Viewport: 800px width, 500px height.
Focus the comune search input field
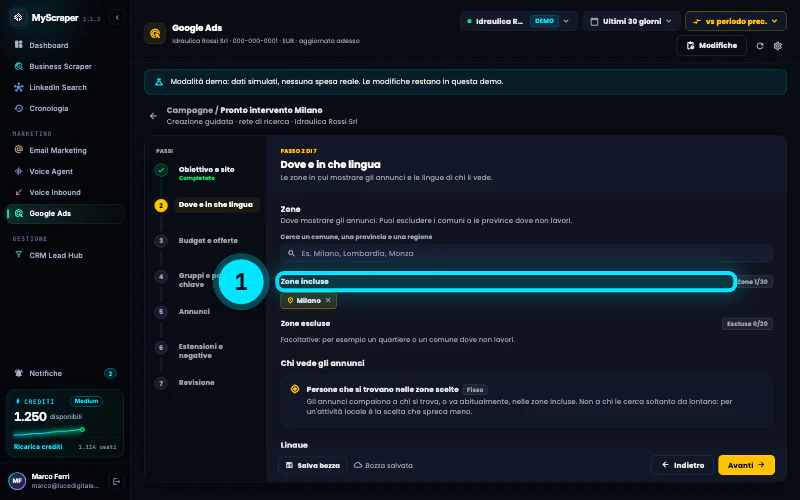point(526,254)
